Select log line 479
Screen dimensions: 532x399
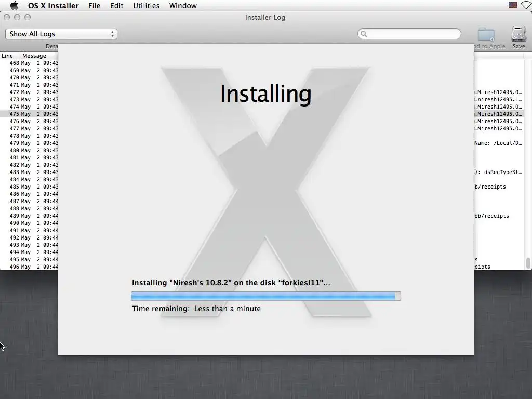pyautogui.click(x=29, y=143)
